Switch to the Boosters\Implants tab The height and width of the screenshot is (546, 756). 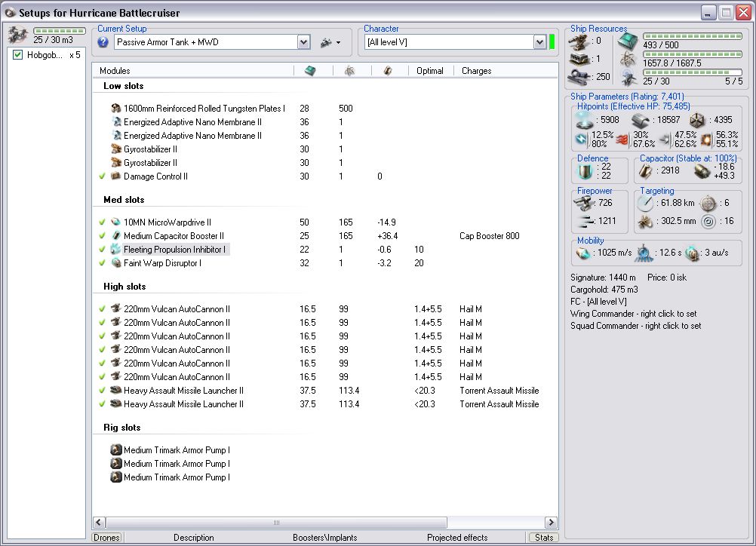click(x=324, y=538)
